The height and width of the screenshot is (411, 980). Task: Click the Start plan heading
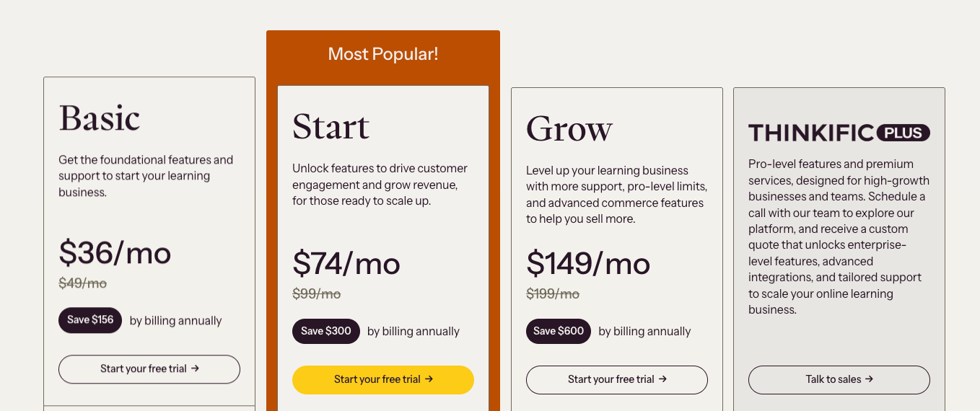331,127
